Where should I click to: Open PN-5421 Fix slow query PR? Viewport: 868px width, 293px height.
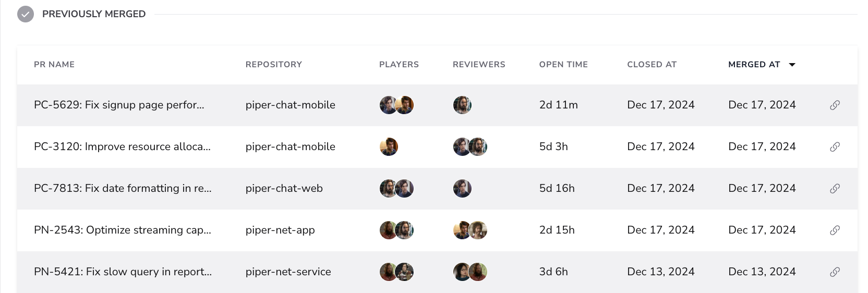pos(123,272)
